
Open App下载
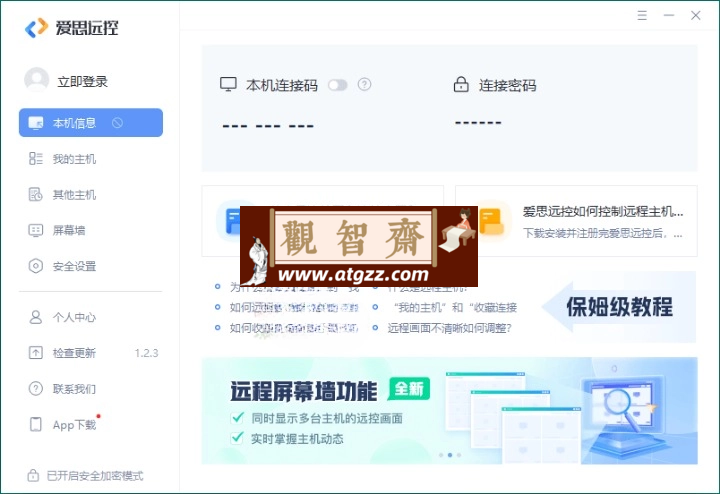coord(74,425)
